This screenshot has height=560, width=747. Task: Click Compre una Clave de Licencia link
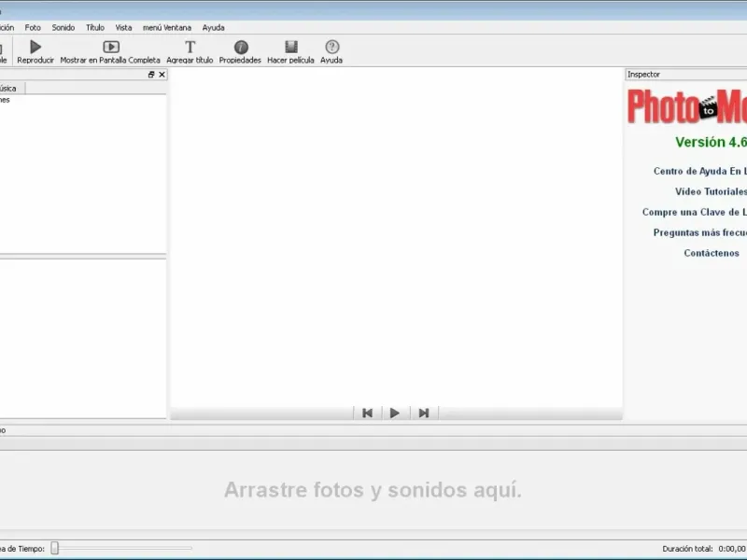point(694,212)
